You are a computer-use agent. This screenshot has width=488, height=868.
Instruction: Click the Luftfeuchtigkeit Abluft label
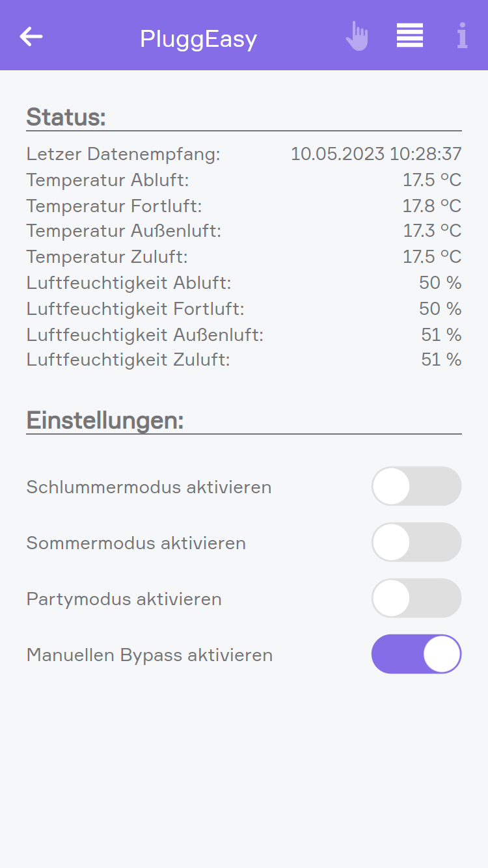click(129, 283)
